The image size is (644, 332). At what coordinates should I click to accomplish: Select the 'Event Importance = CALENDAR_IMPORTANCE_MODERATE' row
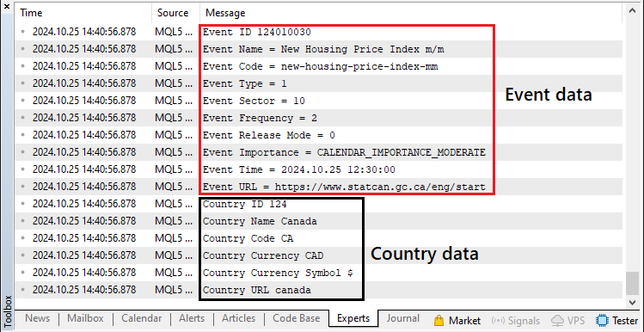click(319, 152)
